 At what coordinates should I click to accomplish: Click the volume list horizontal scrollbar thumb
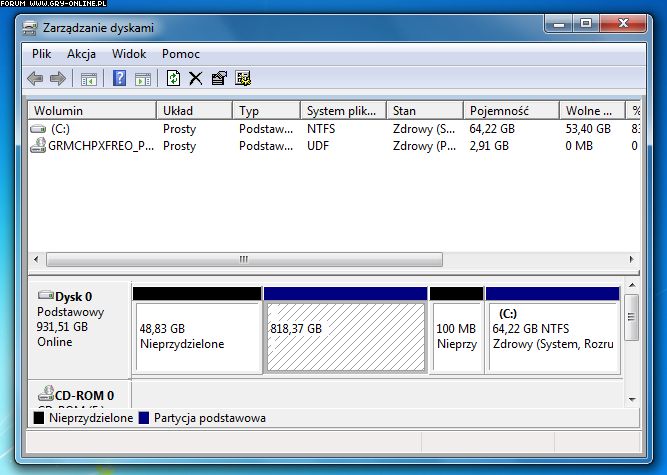[x=243, y=258]
